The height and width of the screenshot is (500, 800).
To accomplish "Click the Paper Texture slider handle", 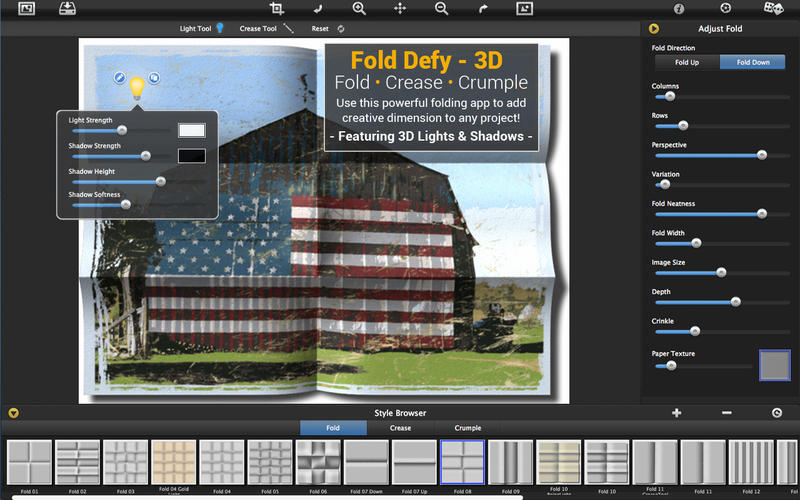I will click(x=671, y=365).
